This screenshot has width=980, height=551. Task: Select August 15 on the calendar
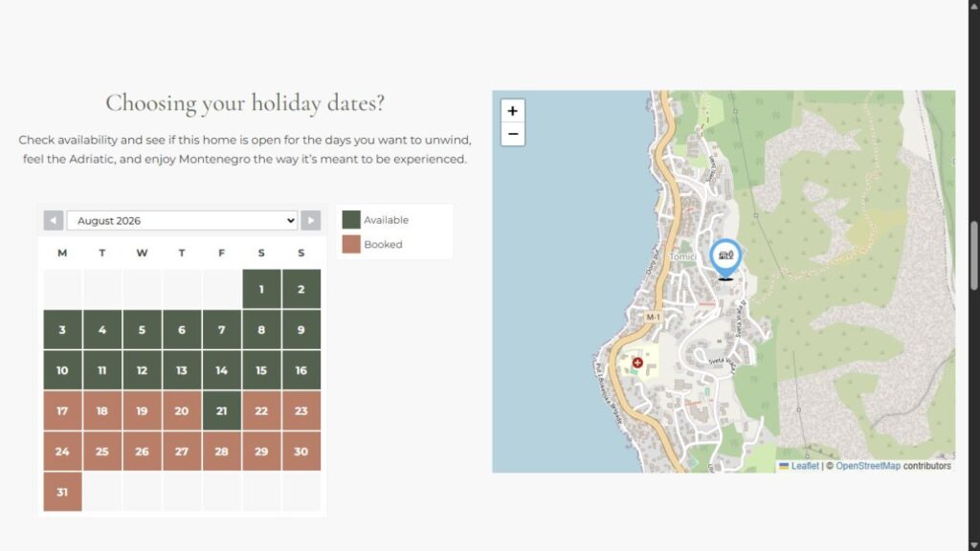[261, 370]
